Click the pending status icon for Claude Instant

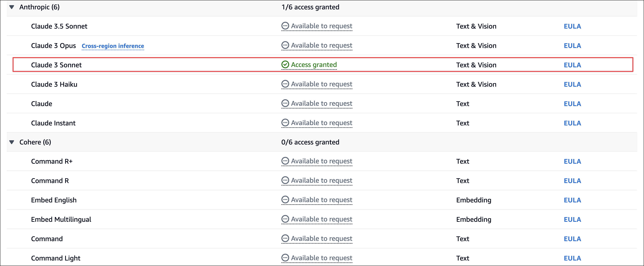point(285,123)
